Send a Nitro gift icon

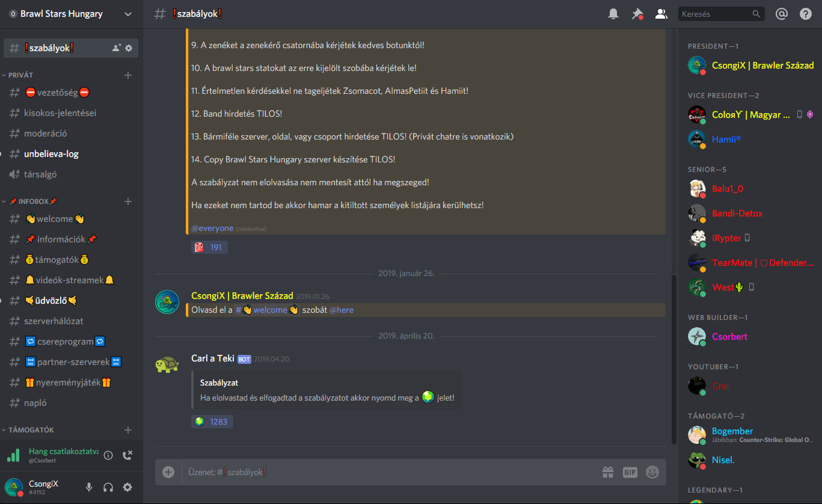click(x=607, y=472)
